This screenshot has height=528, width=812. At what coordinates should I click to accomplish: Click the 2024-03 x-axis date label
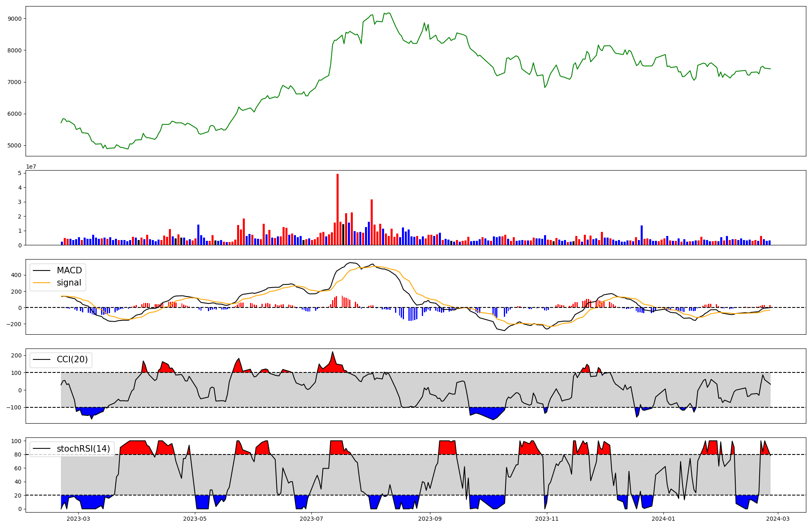tap(778, 519)
